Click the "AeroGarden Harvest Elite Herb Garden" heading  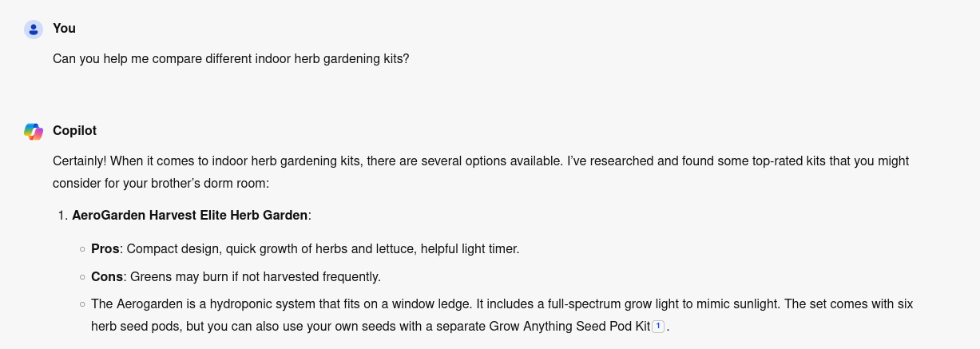(x=189, y=216)
